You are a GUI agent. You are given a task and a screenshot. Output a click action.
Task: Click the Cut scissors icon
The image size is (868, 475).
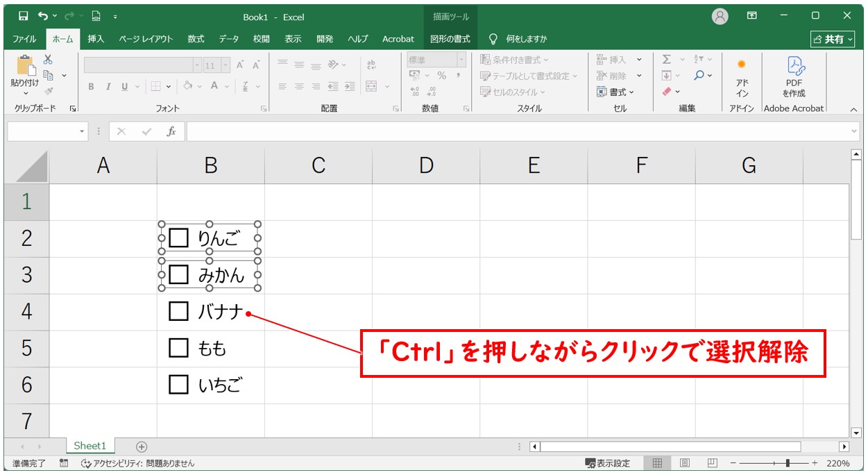48,60
